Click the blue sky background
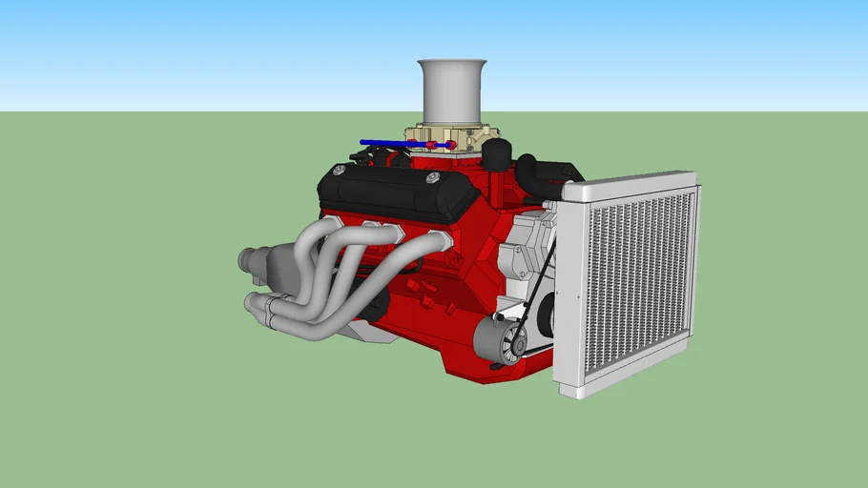 [x=191, y=48]
